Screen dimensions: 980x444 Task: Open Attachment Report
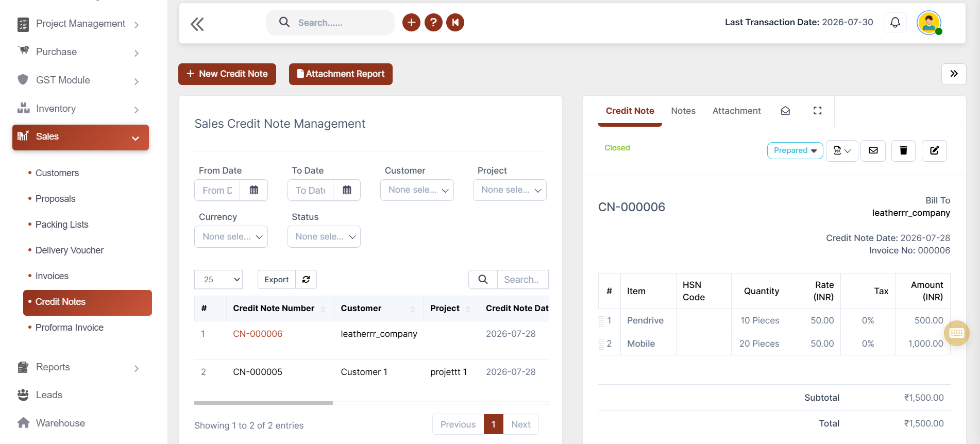point(341,74)
